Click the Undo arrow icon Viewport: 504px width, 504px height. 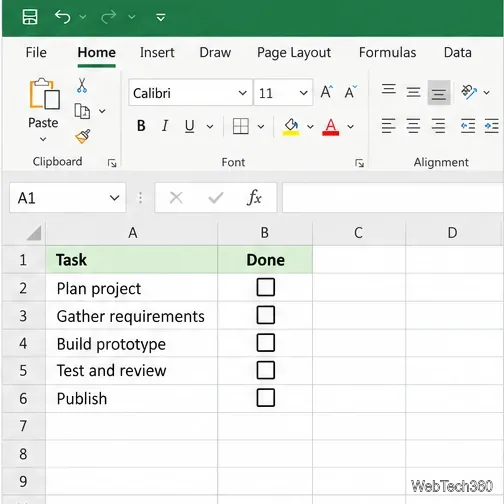pos(63,17)
